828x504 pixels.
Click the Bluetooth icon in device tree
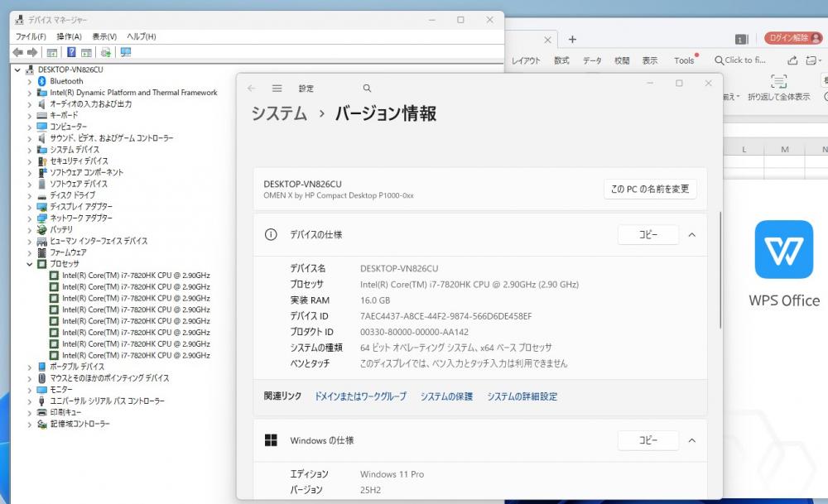(41, 81)
